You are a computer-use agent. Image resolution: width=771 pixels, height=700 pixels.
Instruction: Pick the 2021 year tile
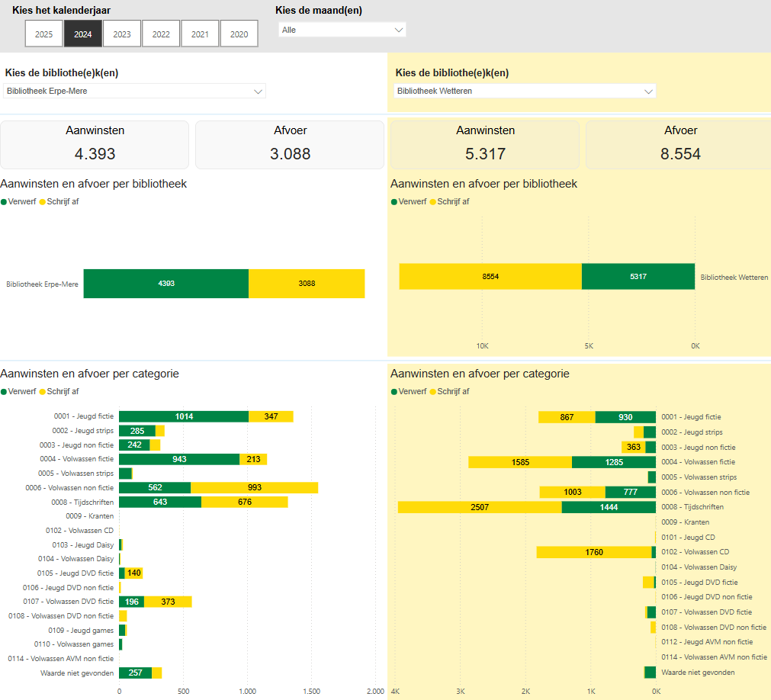click(200, 34)
